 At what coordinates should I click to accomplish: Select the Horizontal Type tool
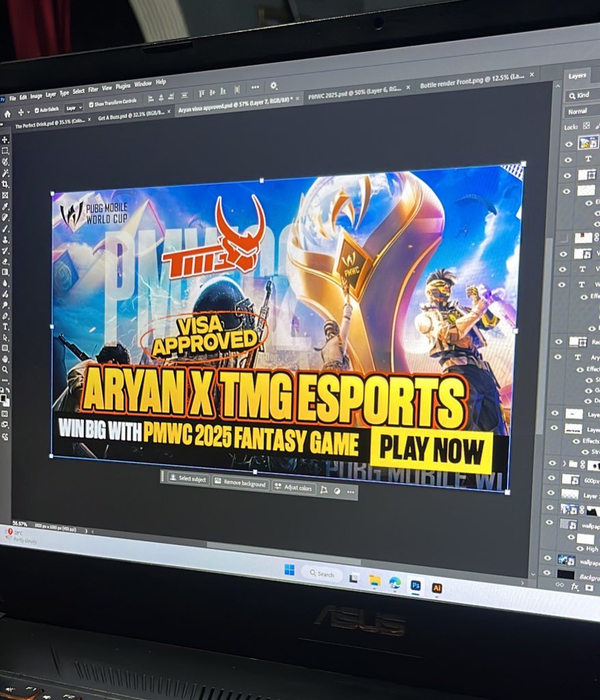[5, 327]
